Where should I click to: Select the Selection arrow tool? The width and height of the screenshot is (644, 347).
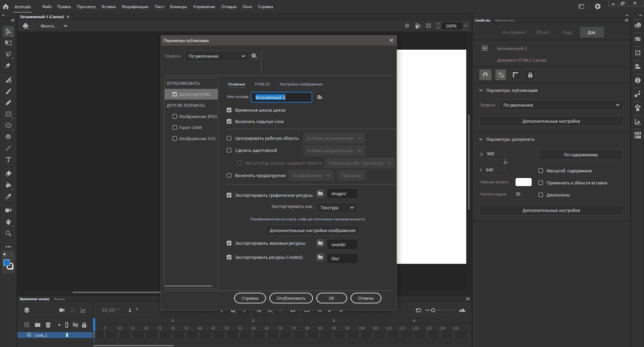pos(8,32)
